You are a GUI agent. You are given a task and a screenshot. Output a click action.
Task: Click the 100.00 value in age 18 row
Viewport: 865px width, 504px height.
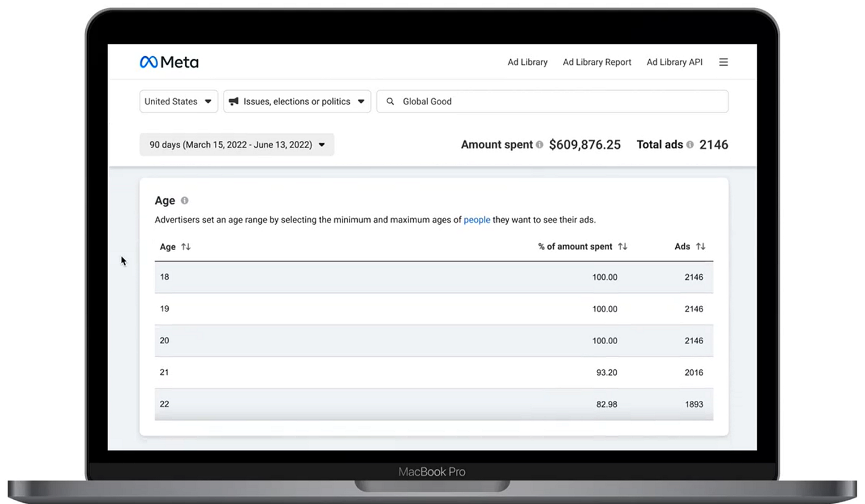coord(604,277)
